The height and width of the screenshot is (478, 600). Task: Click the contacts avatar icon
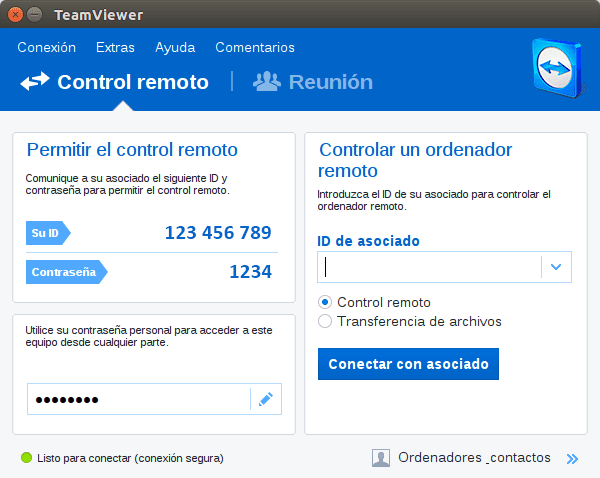coord(381,458)
